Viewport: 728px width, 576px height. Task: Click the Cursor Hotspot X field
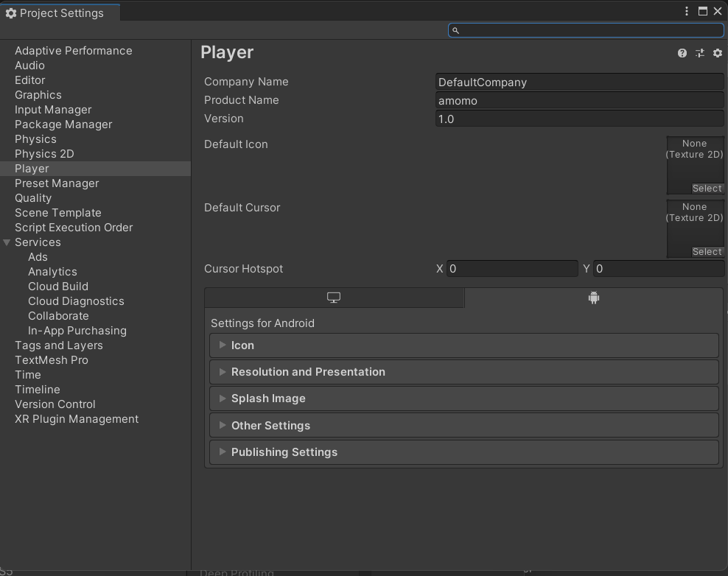(x=512, y=269)
